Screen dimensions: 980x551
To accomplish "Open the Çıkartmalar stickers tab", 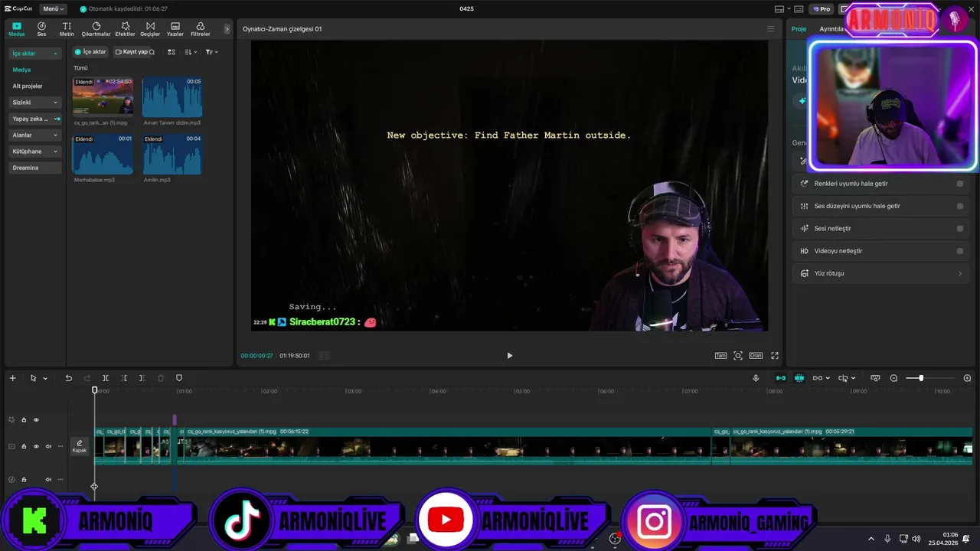I will tap(96, 29).
